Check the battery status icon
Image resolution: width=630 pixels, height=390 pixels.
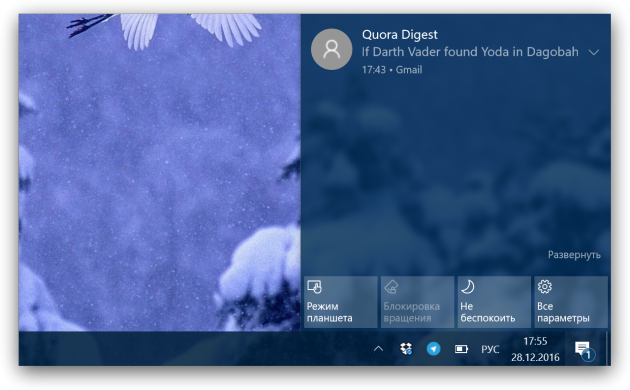(461, 349)
